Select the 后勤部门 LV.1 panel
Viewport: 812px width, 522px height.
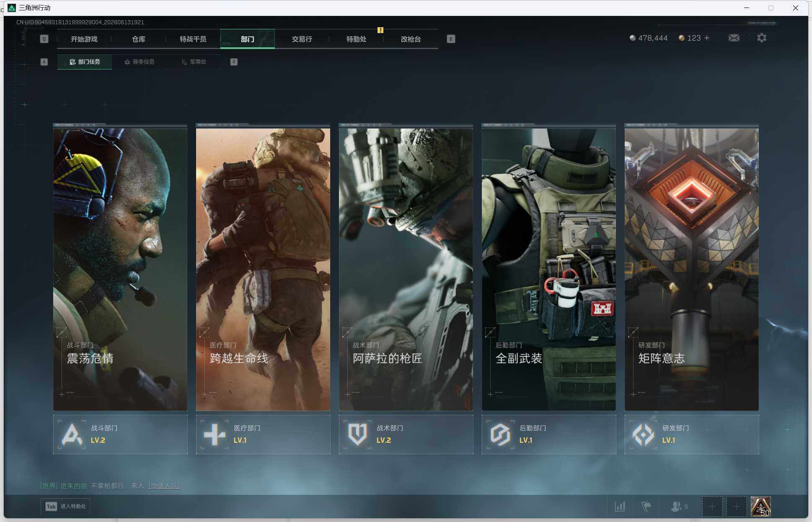(549, 435)
